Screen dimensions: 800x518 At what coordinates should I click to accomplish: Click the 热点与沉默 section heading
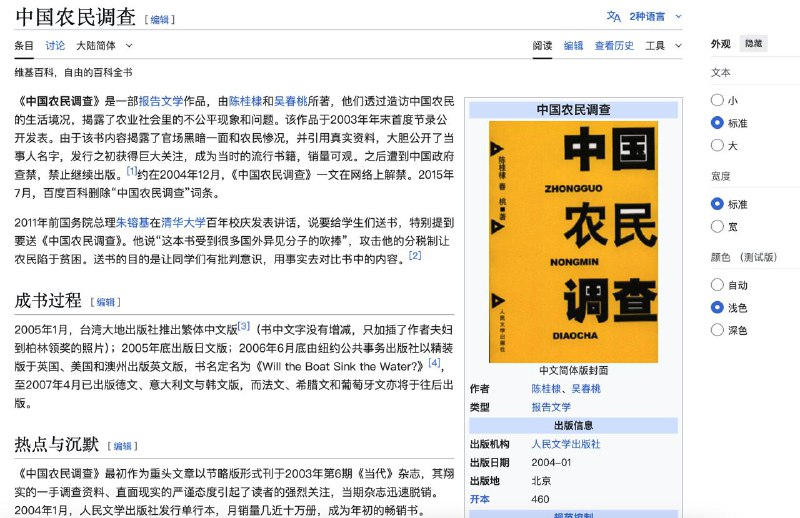pos(57,445)
